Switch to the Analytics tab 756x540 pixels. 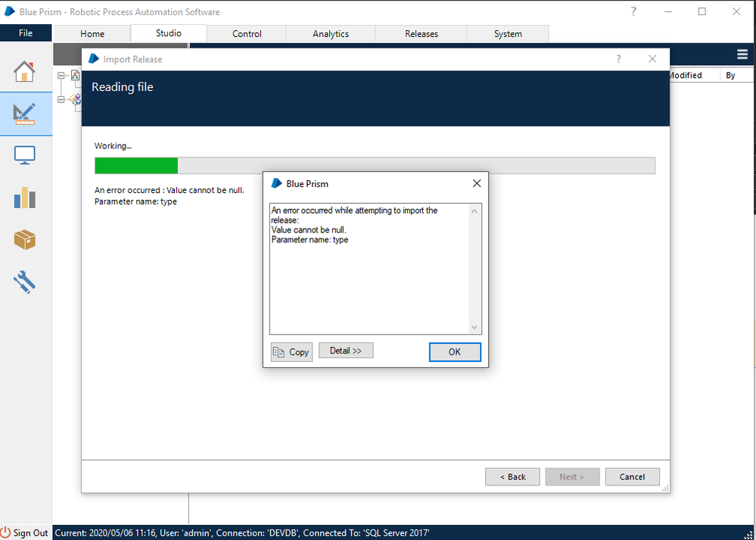tap(331, 34)
